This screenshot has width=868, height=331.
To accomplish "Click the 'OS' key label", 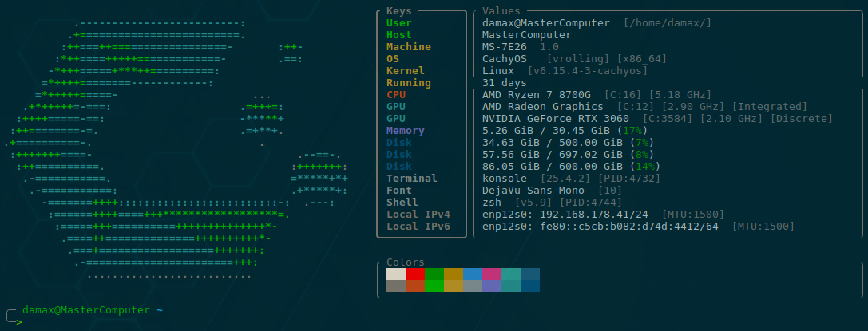I will coord(393,58).
